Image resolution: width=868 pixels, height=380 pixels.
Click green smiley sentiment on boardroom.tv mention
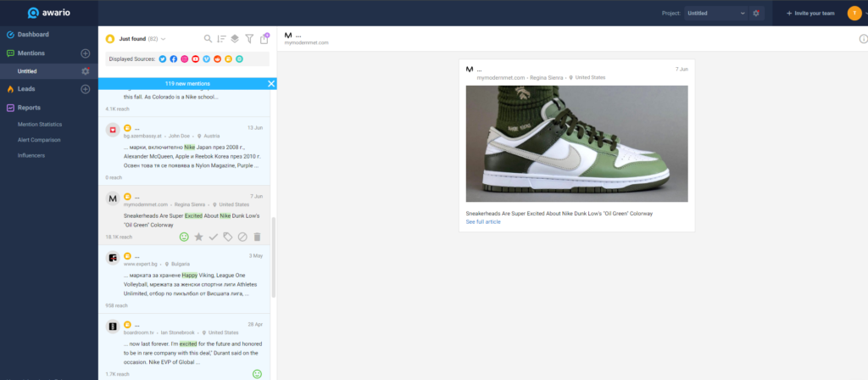point(257,374)
